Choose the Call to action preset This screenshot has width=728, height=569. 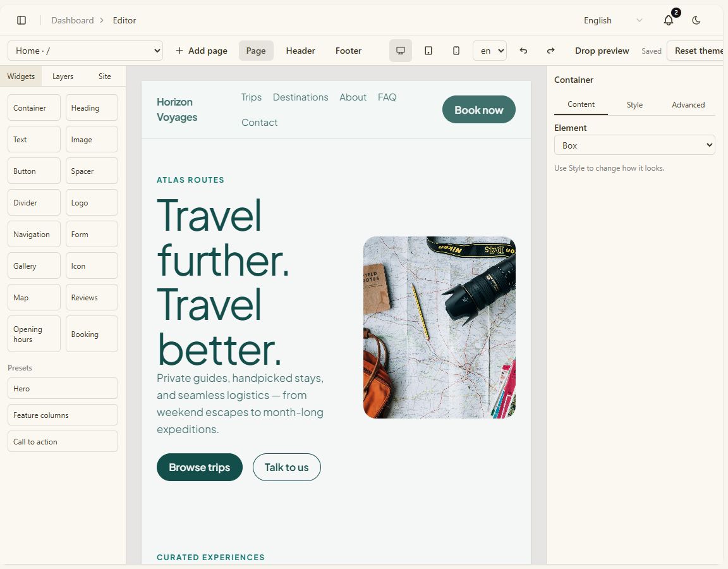(x=63, y=441)
